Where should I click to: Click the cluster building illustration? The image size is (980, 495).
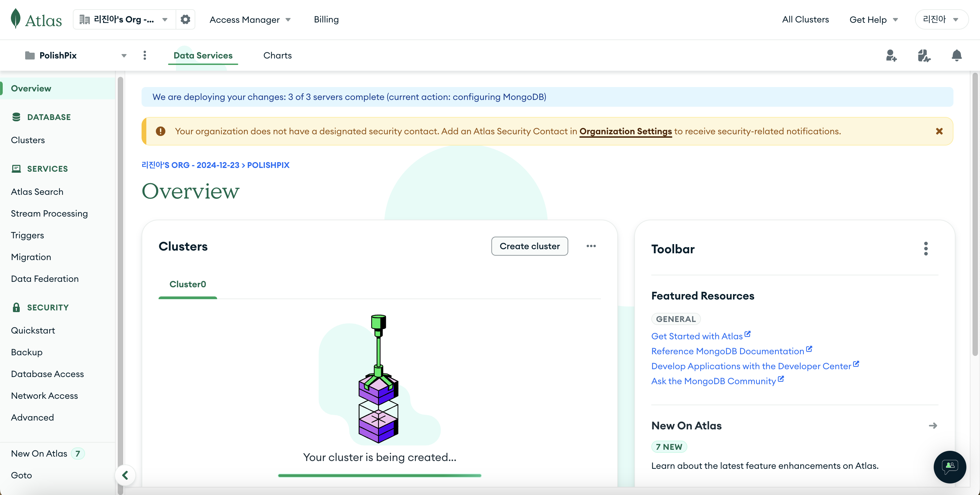pos(379,379)
